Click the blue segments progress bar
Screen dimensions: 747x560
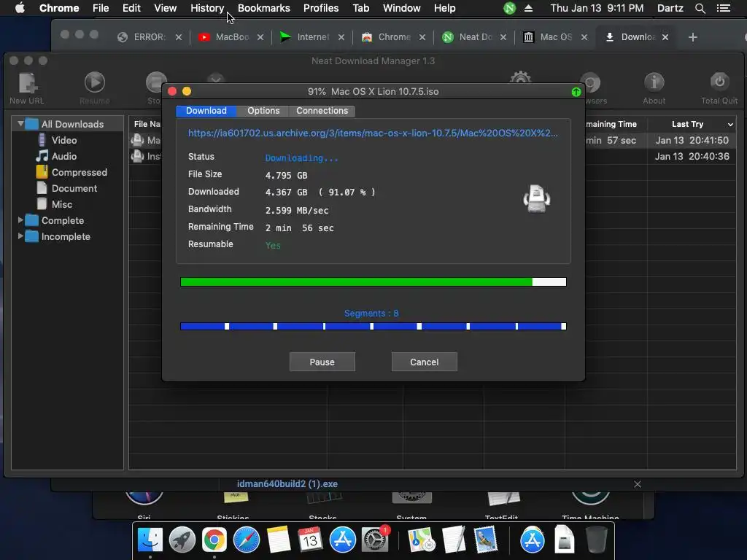point(373,326)
